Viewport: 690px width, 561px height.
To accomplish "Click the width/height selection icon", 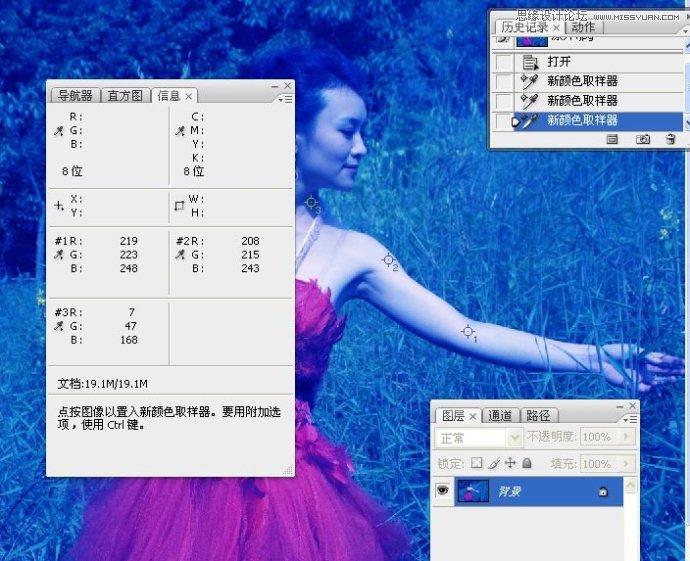I will [x=179, y=205].
